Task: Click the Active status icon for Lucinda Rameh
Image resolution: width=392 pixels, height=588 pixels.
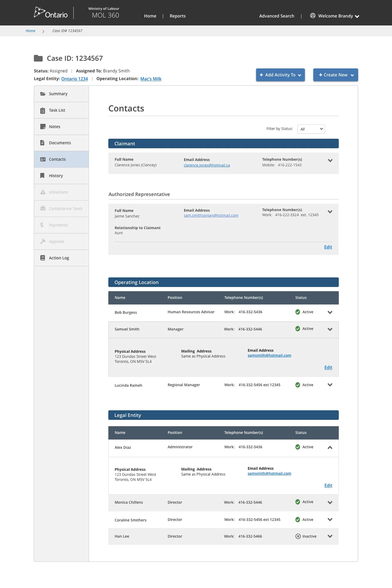Action: pyautogui.click(x=298, y=385)
